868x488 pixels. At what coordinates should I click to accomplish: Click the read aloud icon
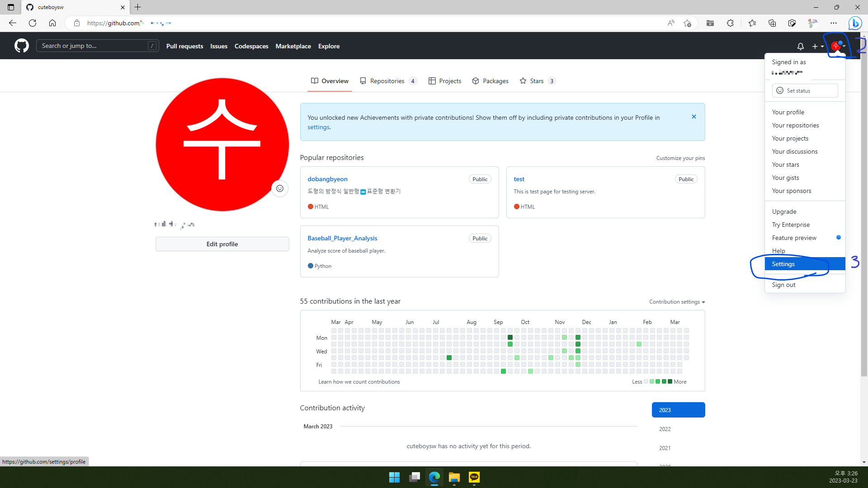(671, 23)
